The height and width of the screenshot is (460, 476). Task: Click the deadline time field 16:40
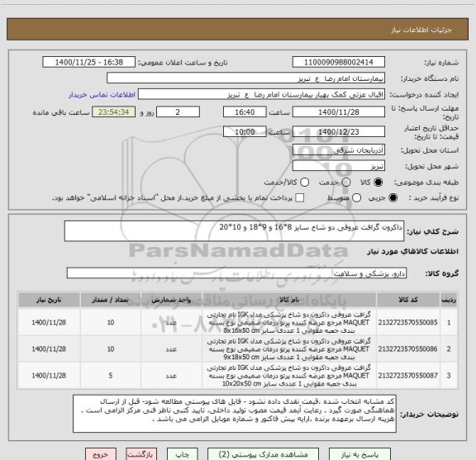(x=245, y=112)
